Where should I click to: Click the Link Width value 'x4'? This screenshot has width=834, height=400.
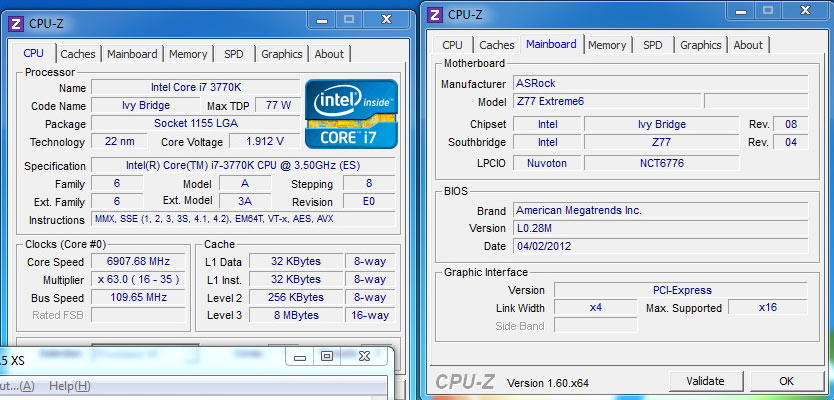tap(596, 307)
